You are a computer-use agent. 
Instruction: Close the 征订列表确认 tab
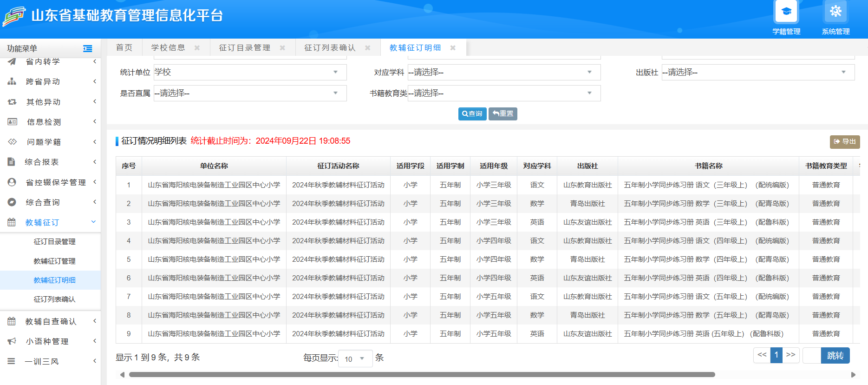click(368, 48)
